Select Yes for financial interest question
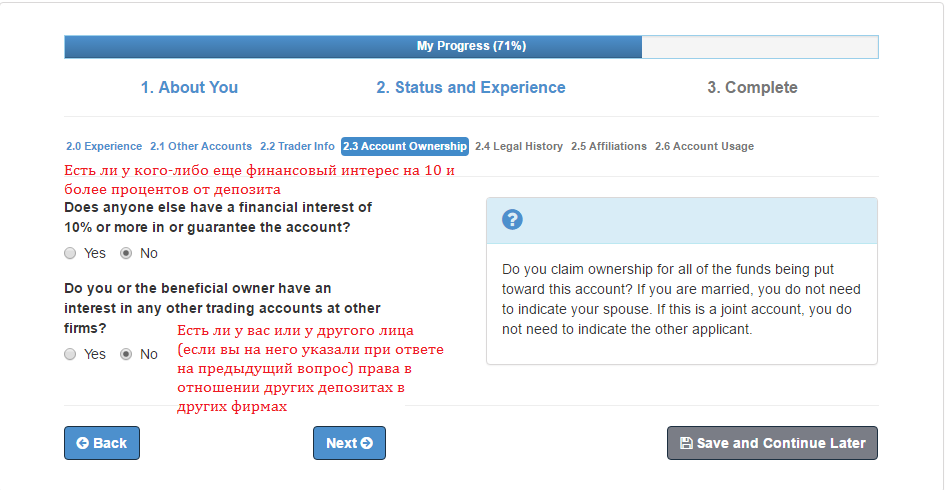This screenshot has height=490, width=945. pyautogui.click(x=70, y=253)
